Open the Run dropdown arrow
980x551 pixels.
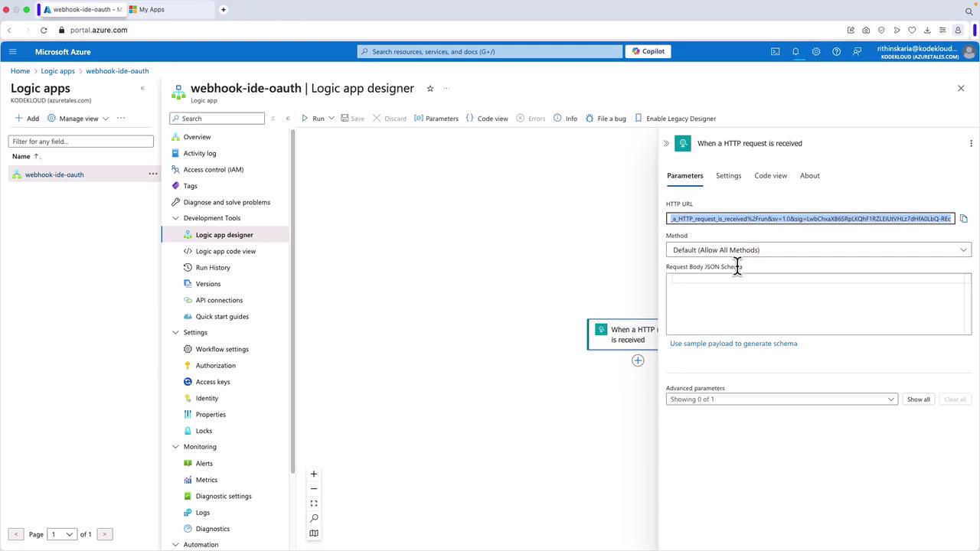click(332, 119)
